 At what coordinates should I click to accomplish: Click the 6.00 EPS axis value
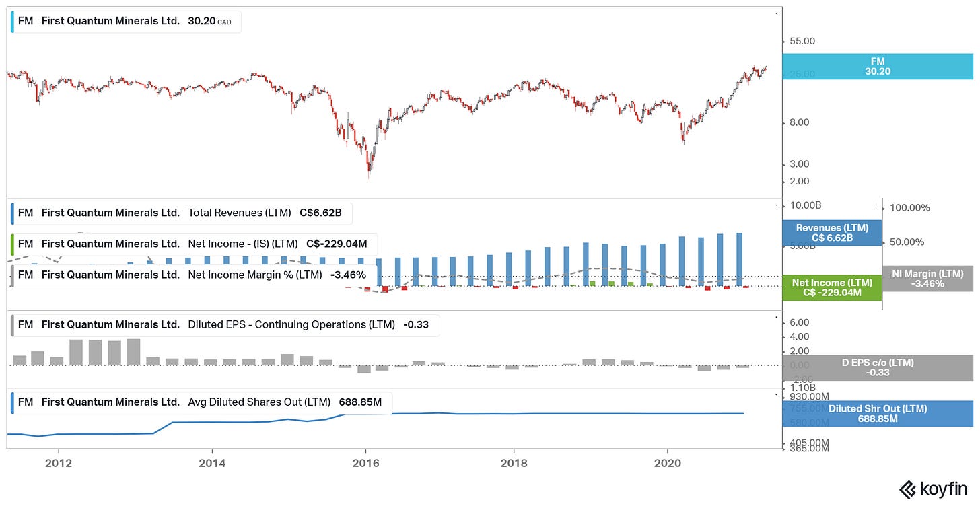click(800, 323)
